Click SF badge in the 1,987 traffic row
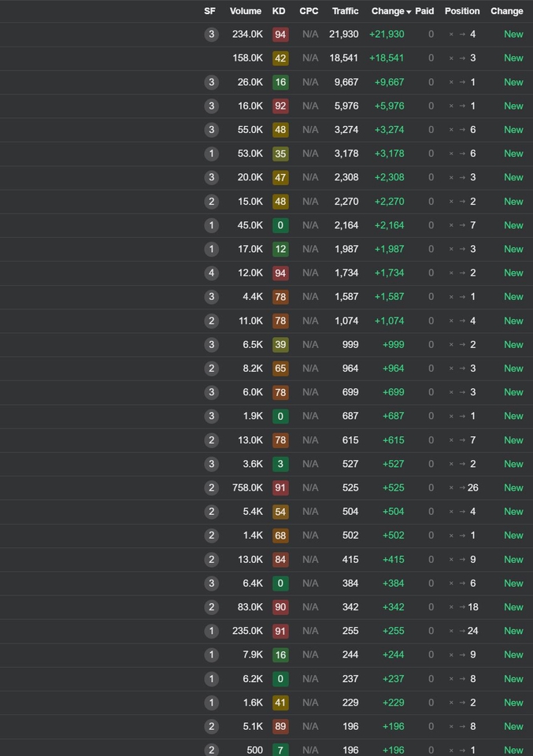This screenshot has height=756, width=533. point(211,250)
